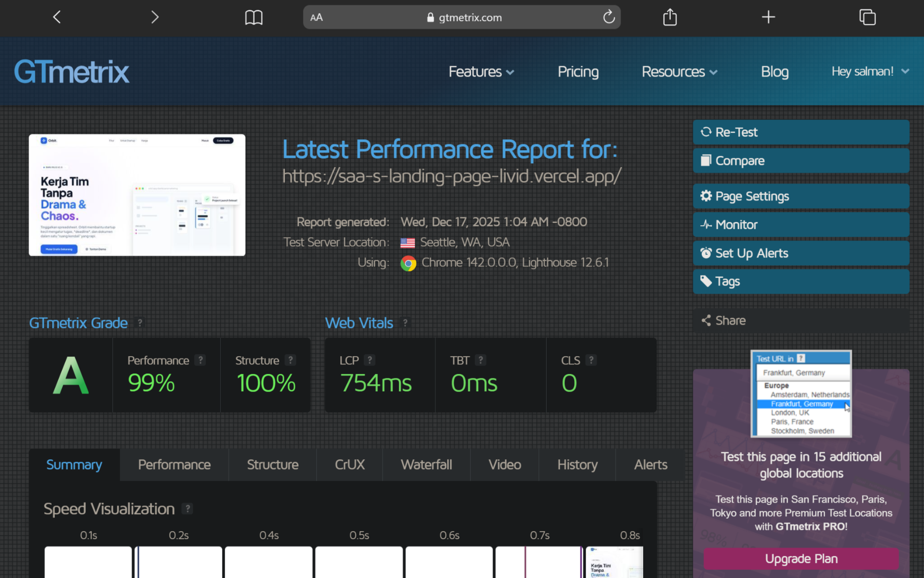Click the LCP help question mark
The image size is (924, 578).
pos(370,360)
